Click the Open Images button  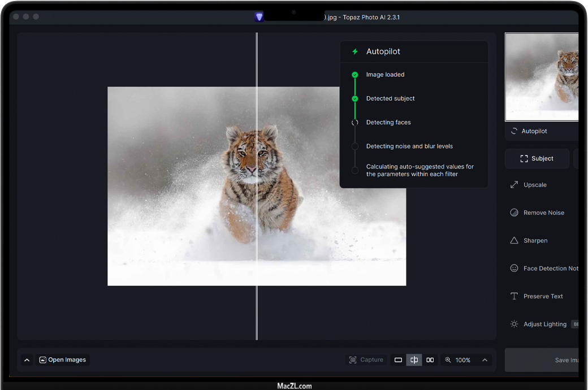click(x=63, y=360)
